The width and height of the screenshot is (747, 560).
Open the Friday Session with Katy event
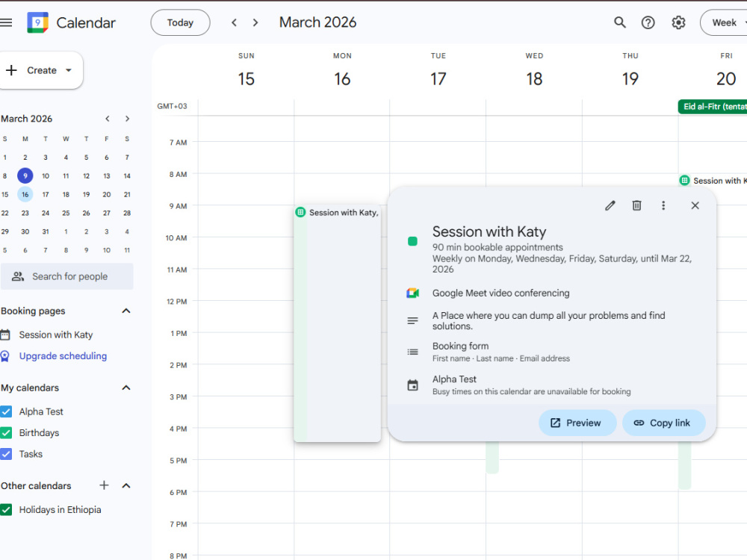(713, 181)
